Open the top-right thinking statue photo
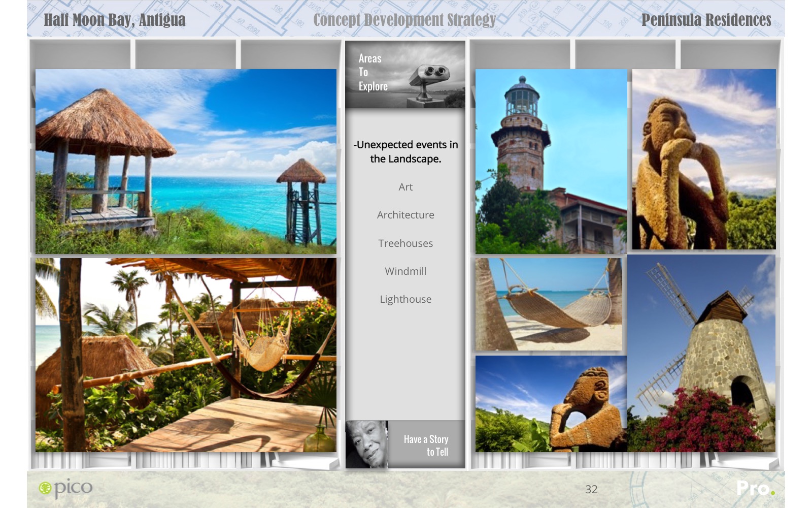 tap(704, 160)
